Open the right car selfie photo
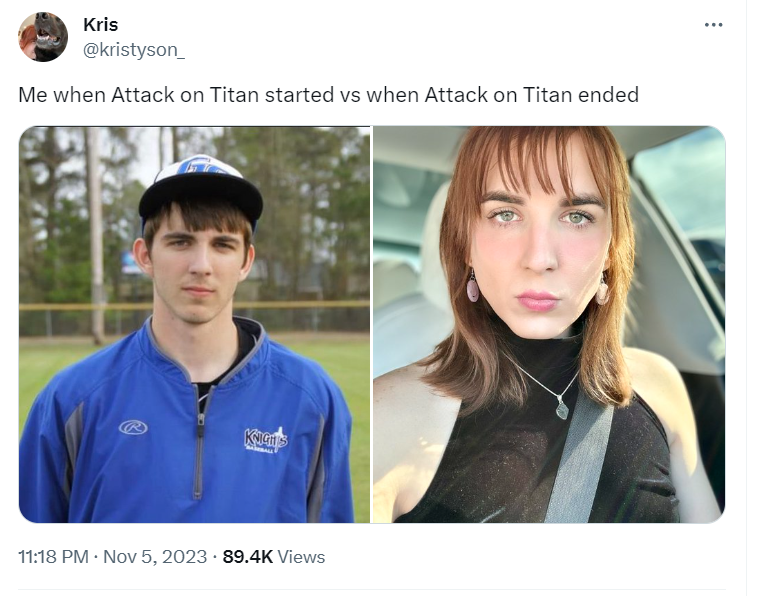This screenshot has width=761, height=596. 549,324
